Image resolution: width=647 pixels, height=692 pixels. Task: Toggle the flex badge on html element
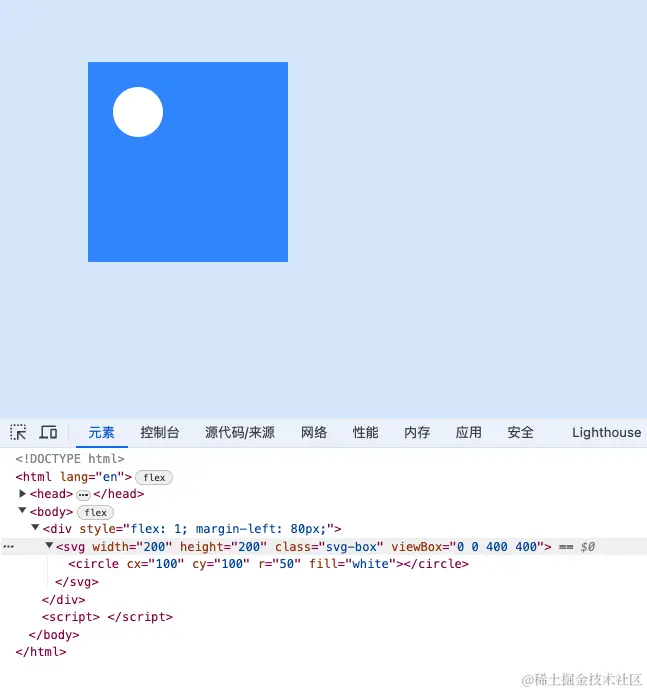(x=154, y=478)
